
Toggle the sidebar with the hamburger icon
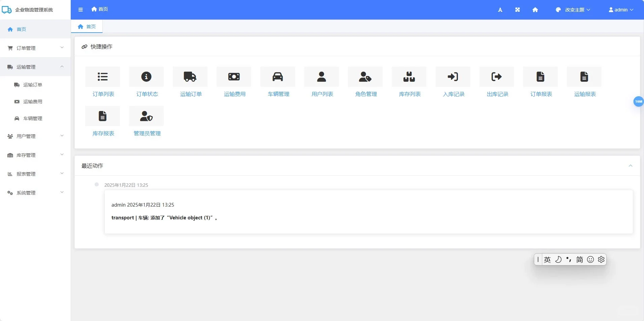[x=80, y=10]
